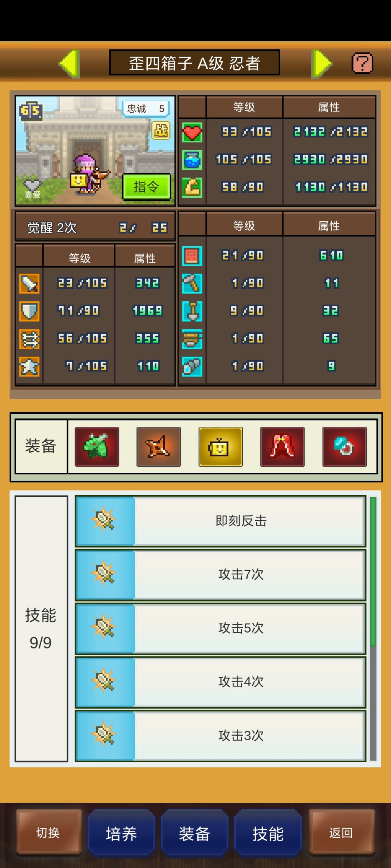Select the gem ring accessory slot

(x=344, y=447)
